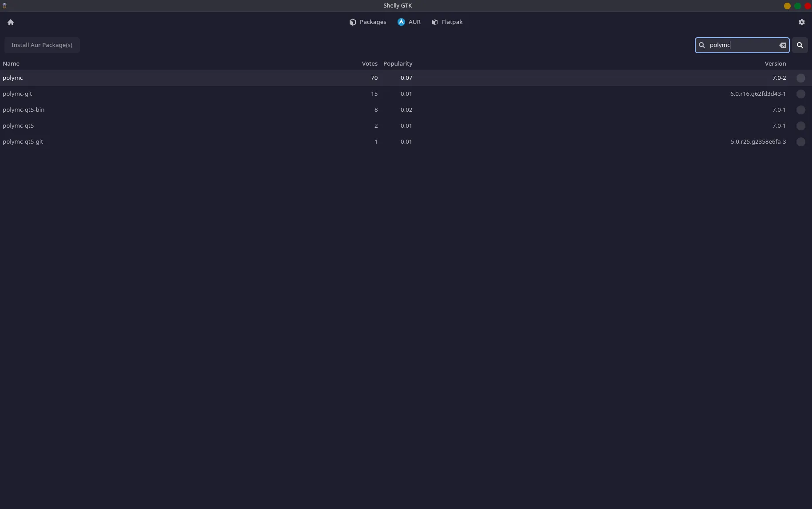Maximize the Shelly GTK window
This screenshot has height=509, width=812.
(797, 6)
